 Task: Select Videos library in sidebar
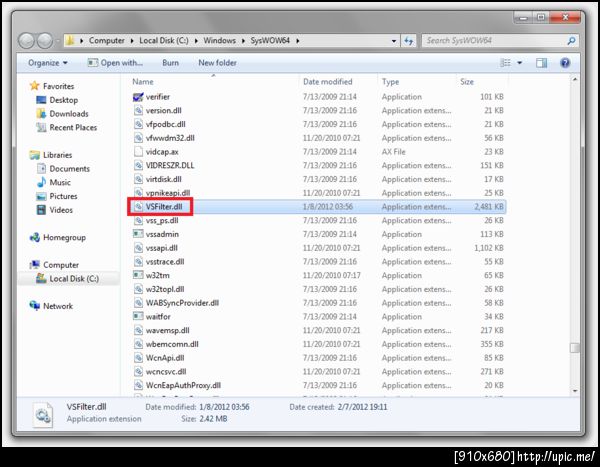[61, 210]
